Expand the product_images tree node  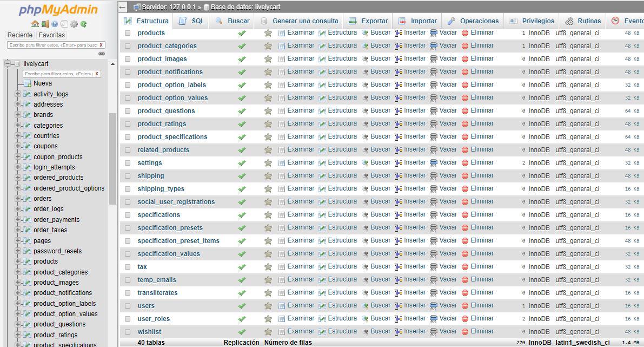[17, 283]
